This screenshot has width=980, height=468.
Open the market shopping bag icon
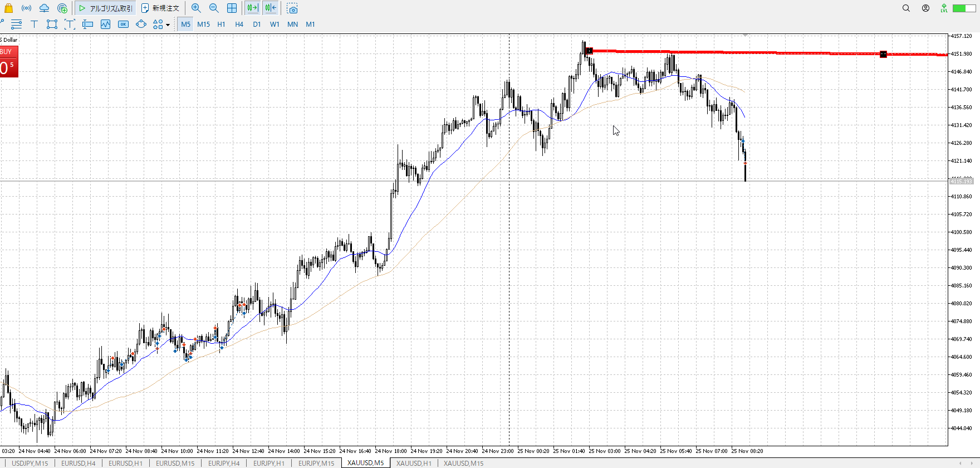pos(8,8)
